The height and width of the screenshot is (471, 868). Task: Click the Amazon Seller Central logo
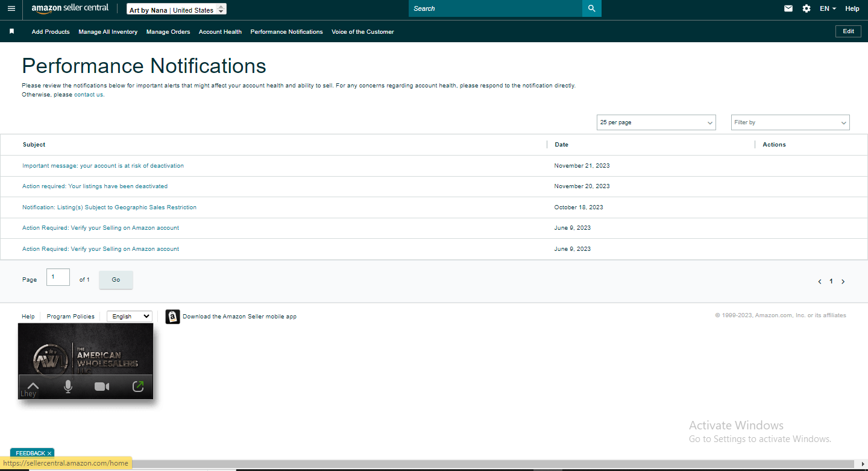pos(70,8)
